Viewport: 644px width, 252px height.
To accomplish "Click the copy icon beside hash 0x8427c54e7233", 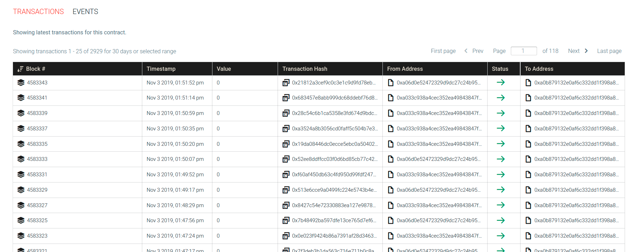I will tap(286, 205).
